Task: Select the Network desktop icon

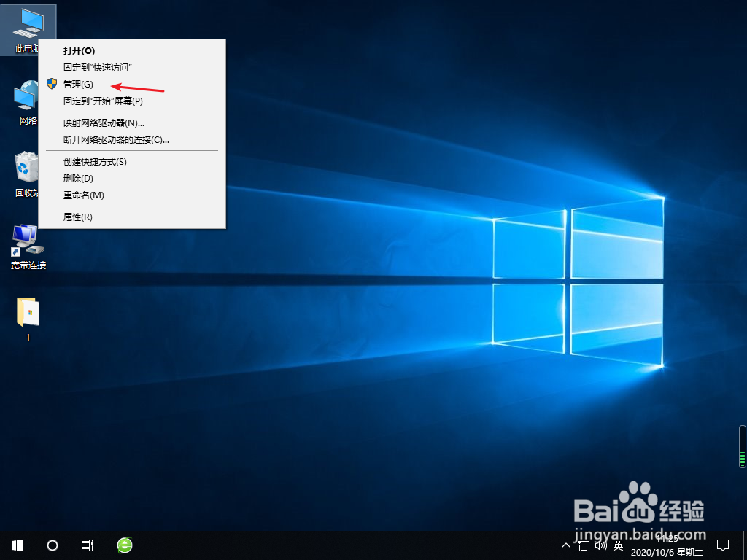Action: point(27,102)
